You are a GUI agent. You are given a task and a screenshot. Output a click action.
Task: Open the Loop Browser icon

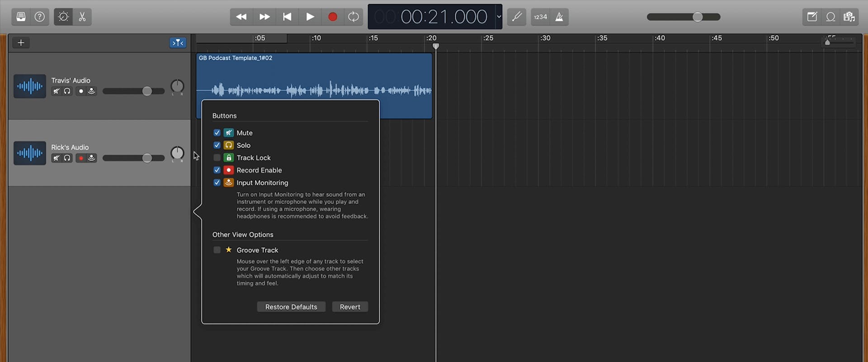(830, 17)
